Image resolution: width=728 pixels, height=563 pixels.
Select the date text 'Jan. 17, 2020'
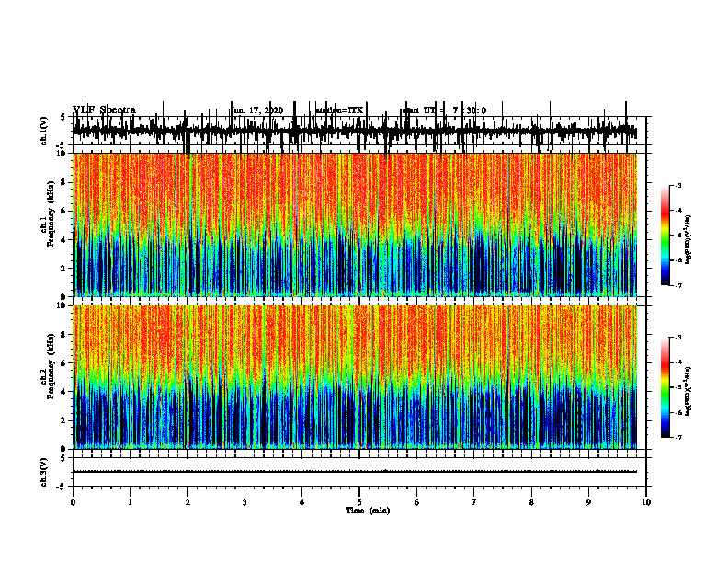256,110
